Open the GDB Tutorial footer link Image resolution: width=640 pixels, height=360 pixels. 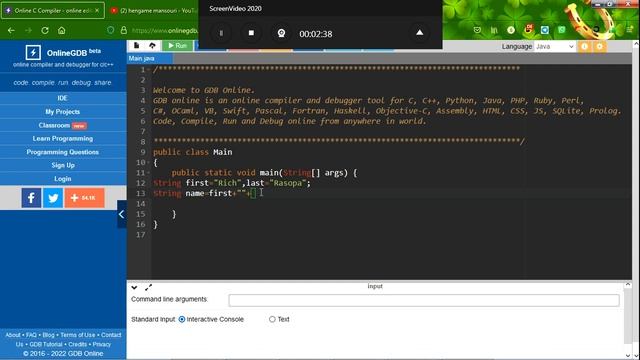pos(46,344)
